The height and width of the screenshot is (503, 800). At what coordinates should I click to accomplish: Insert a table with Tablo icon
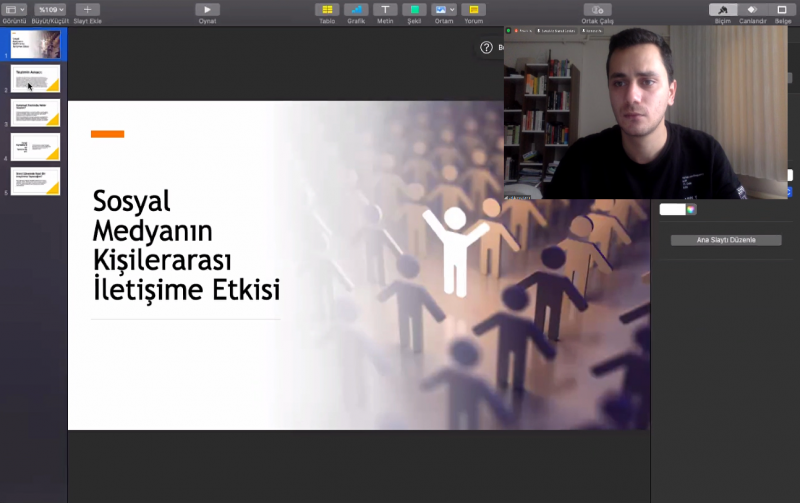(327, 10)
